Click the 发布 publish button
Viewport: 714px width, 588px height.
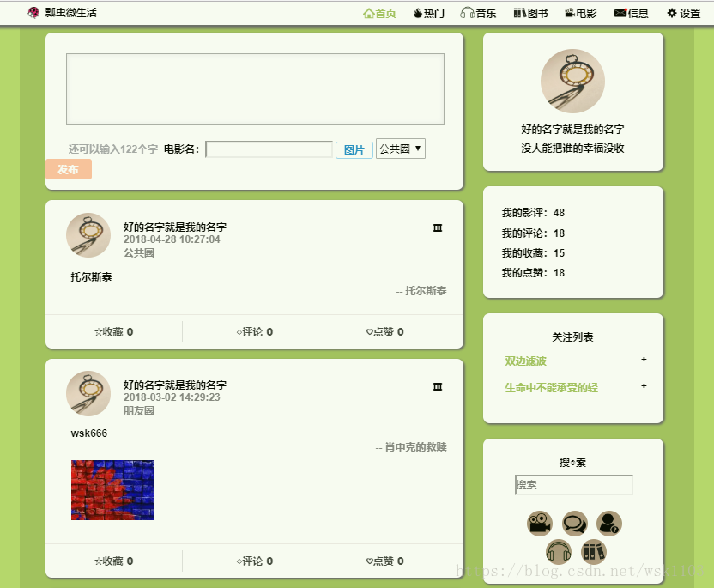pyautogui.click(x=69, y=169)
